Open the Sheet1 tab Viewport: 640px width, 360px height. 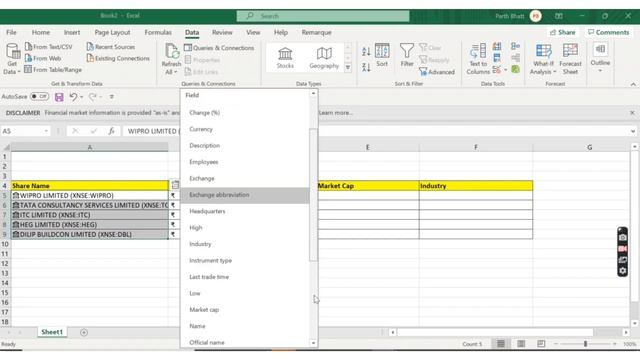point(52,332)
